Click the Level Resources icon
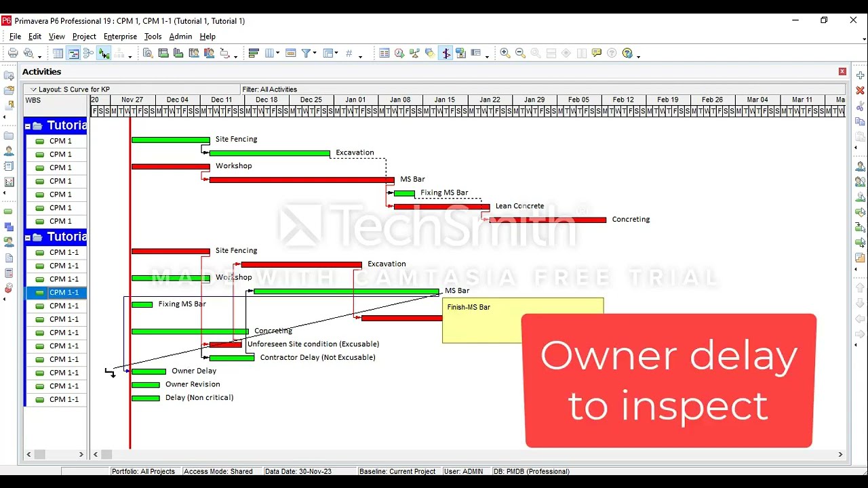 coord(414,53)
